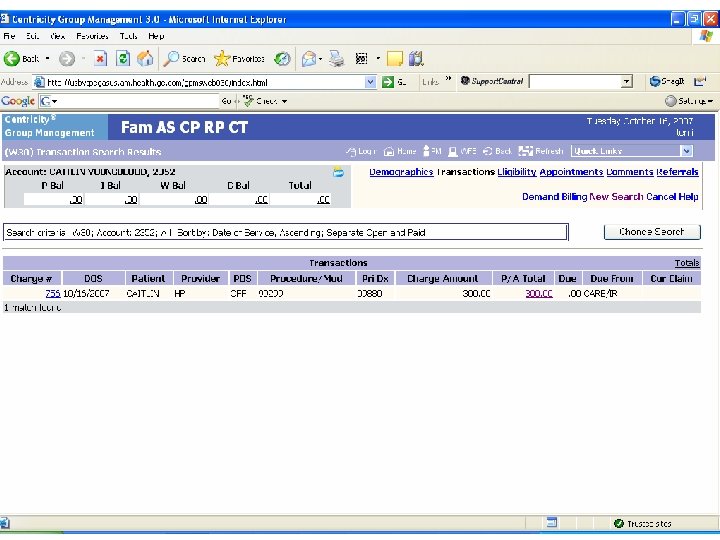The image size is (720, 540).
Task: Open the Demographics link
Action: tap(401, 172)
